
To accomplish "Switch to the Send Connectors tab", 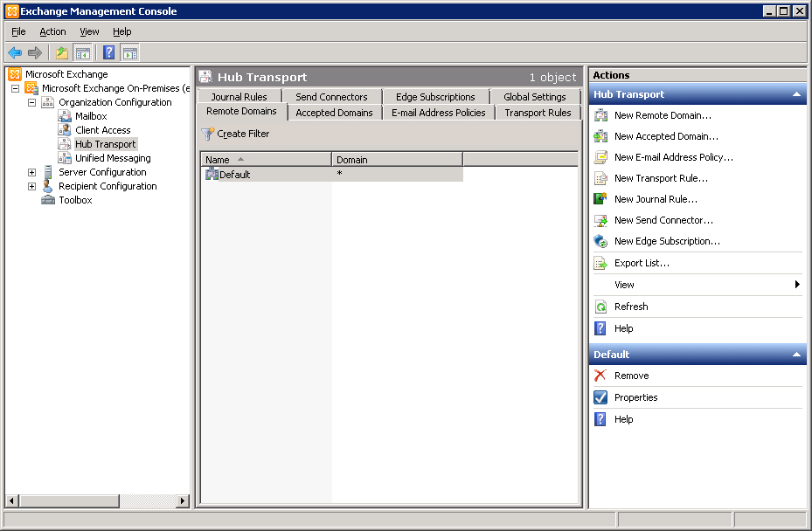I will click(331, 97).
